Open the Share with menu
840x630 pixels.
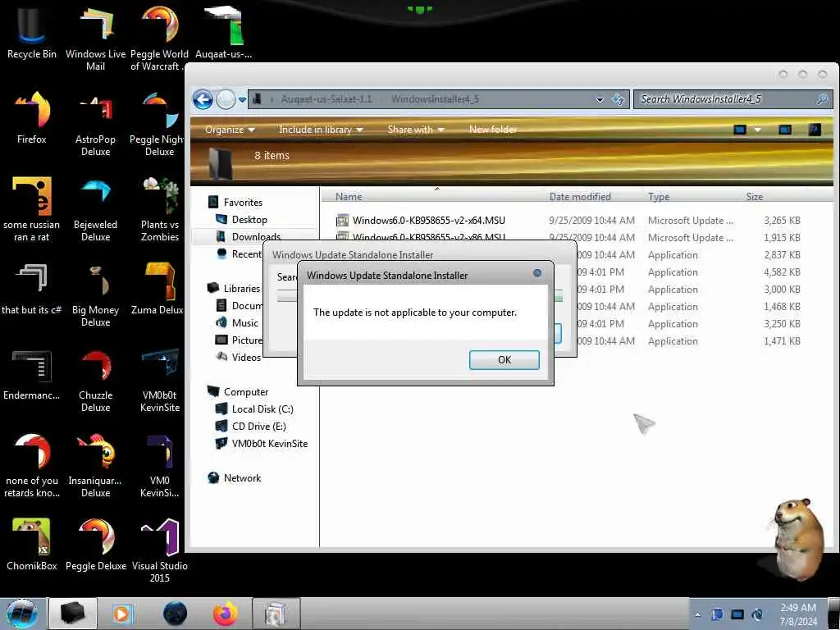click(416, 130)
